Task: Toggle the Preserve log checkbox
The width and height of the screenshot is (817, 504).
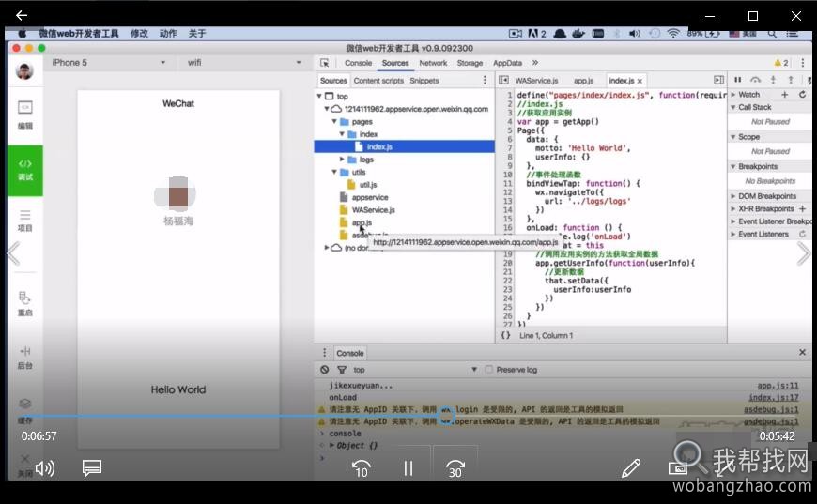Action: click(x=488, y=369)
